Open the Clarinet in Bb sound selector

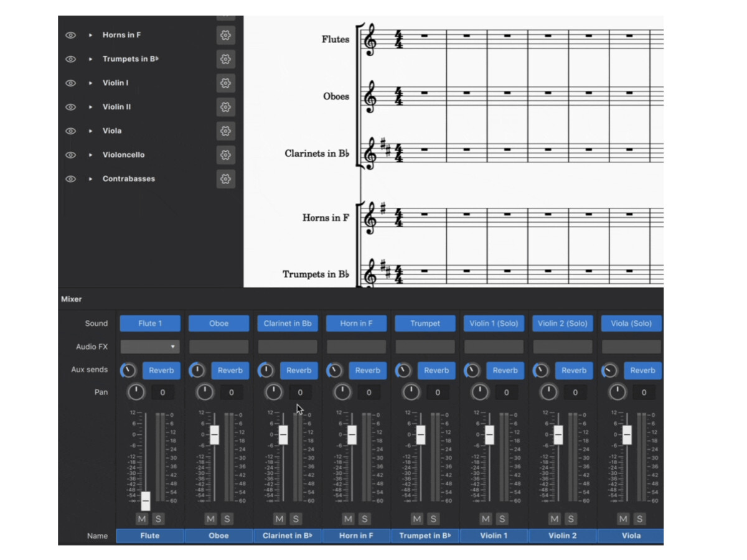coord(288,324)
